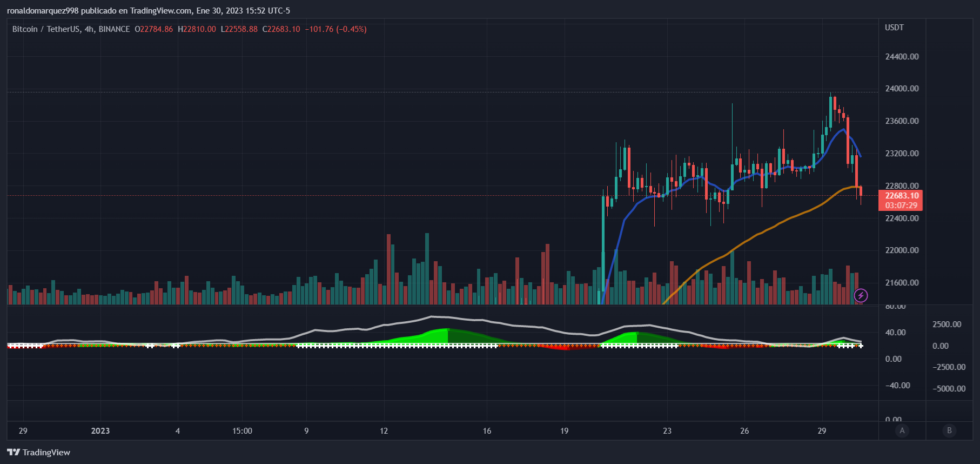Toggle the 'B' scale button
The width and height of the screenshot is (980, 464).
(948, 430)
